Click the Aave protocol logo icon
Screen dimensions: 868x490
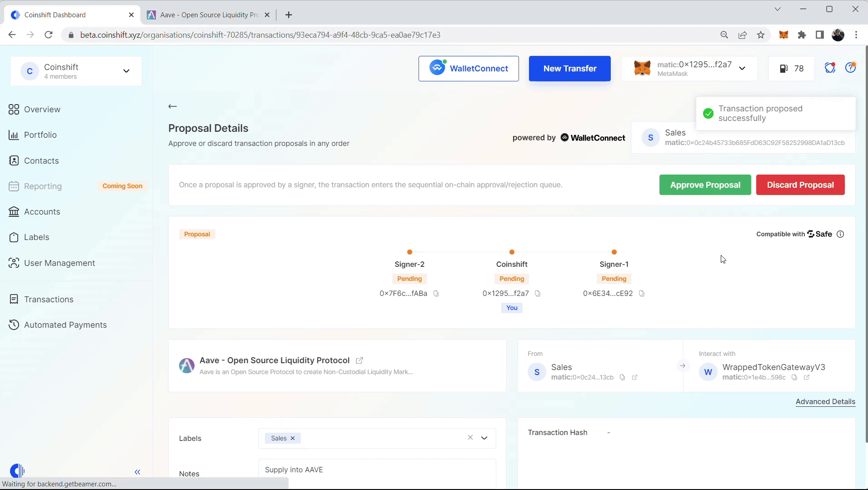click(x=186, y=365)
